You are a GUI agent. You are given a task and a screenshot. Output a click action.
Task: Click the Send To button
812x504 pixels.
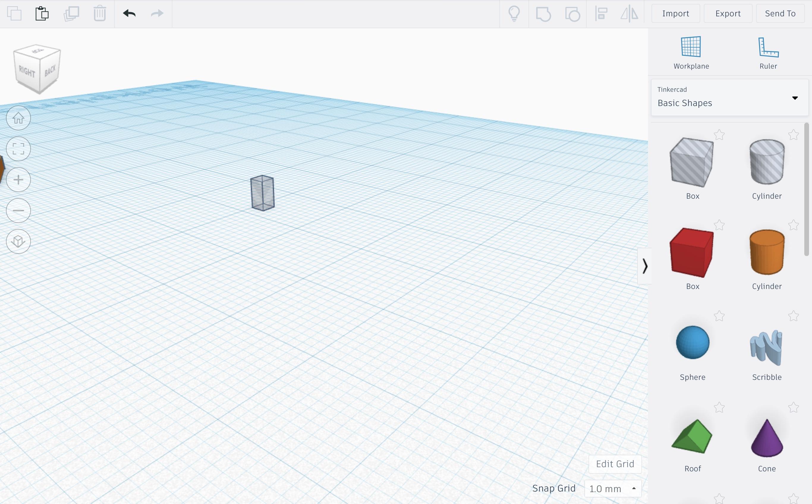pyautogui.click(x=780, y=13)
